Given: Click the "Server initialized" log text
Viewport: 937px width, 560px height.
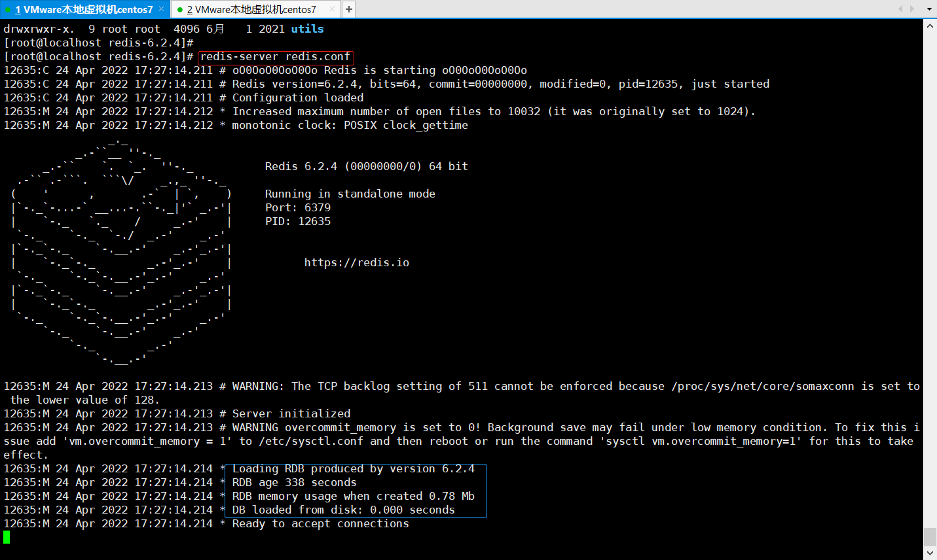Looking at the screenshot, I should (x=291, y=413).
